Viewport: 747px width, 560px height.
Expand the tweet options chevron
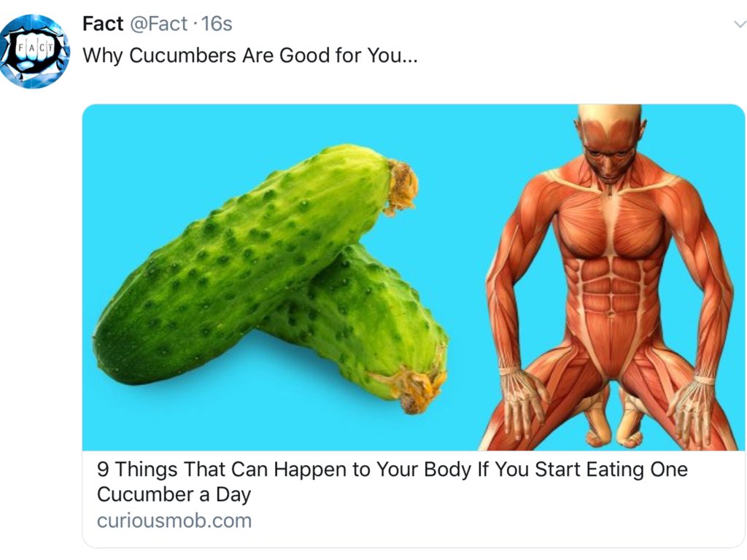click(740, 24)
